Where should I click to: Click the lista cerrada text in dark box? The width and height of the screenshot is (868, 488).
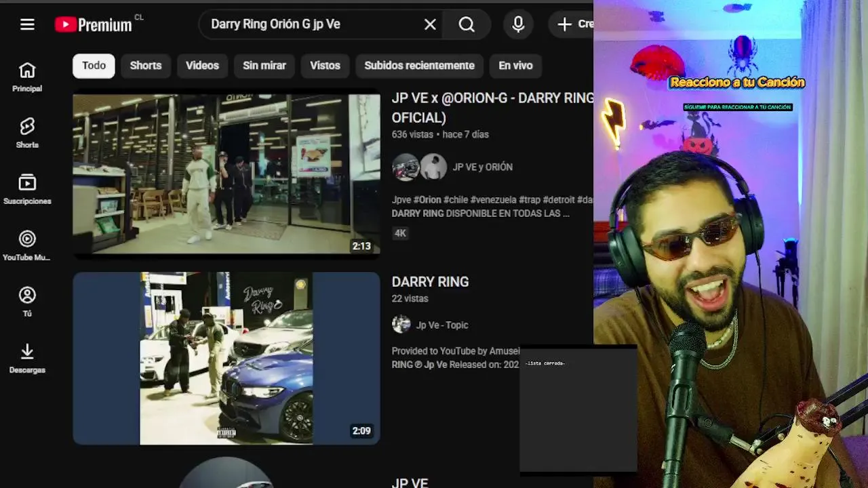(545, 363)
